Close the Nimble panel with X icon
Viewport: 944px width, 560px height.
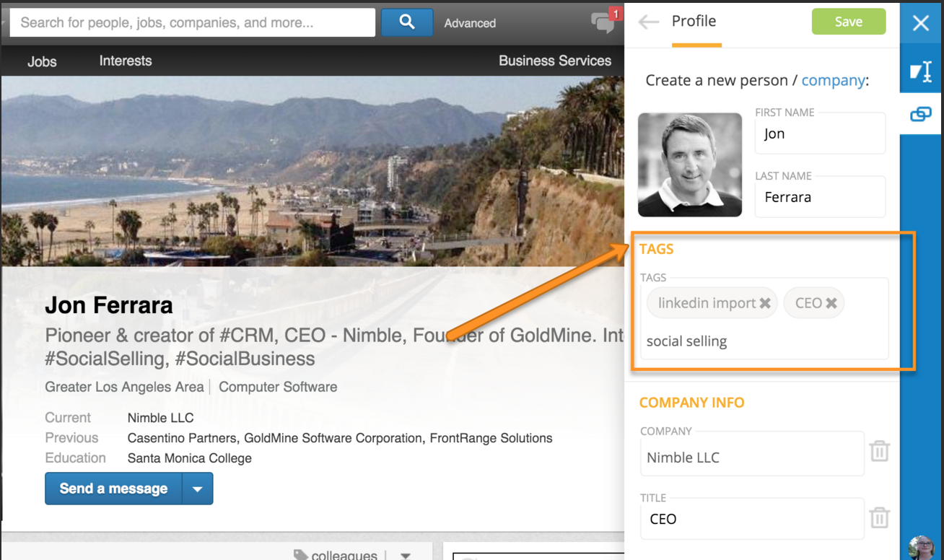[x=921, y=22]
